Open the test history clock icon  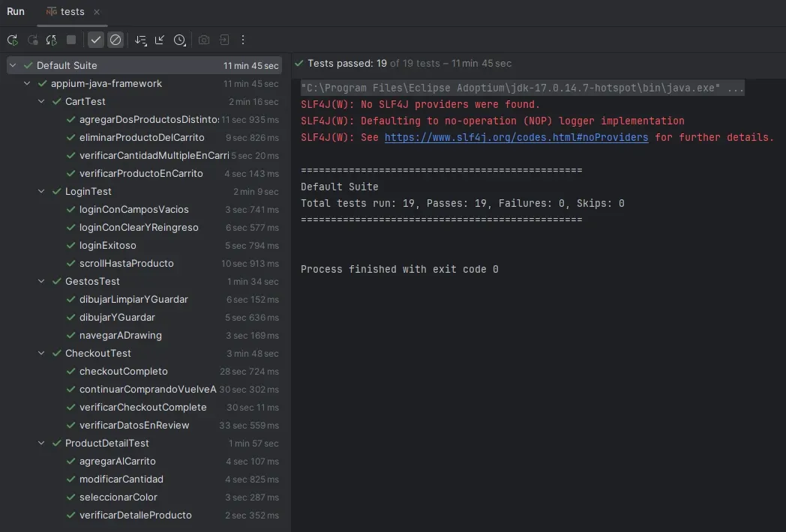179,40
